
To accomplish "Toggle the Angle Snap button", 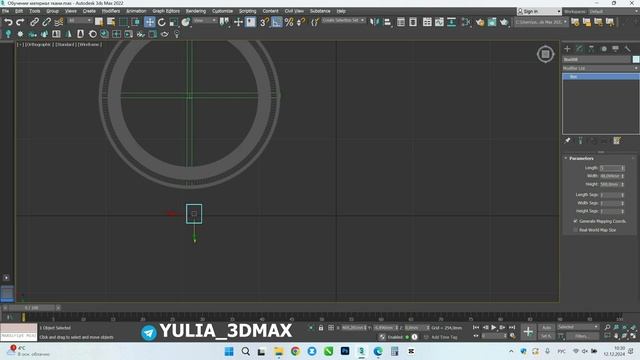I will click(276, 22).
